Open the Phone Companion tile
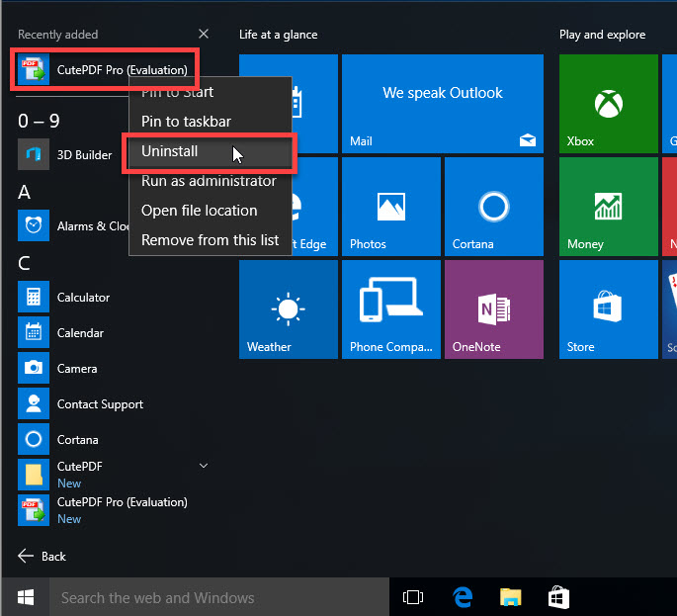The height and width of the screenshot is (616, 677). point(391,309)
